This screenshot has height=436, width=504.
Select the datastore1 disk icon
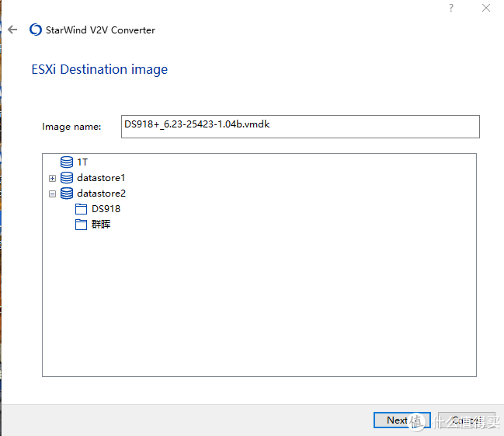67,178
